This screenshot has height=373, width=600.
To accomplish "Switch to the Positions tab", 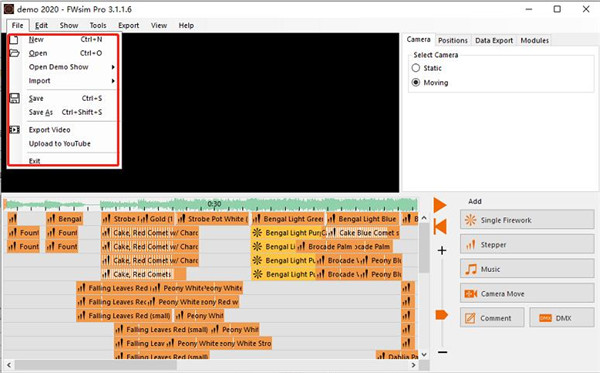I will coord(453,40).
